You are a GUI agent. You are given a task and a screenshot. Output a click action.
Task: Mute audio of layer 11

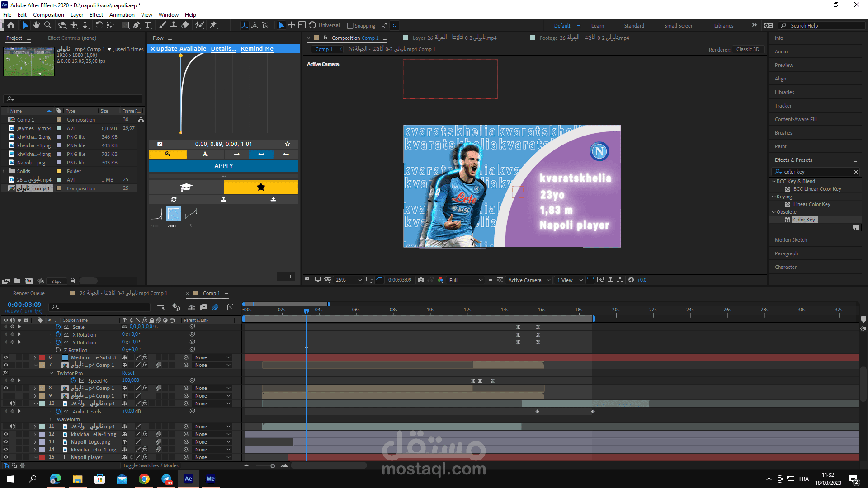pyautogui.click(x=13, y=427)
